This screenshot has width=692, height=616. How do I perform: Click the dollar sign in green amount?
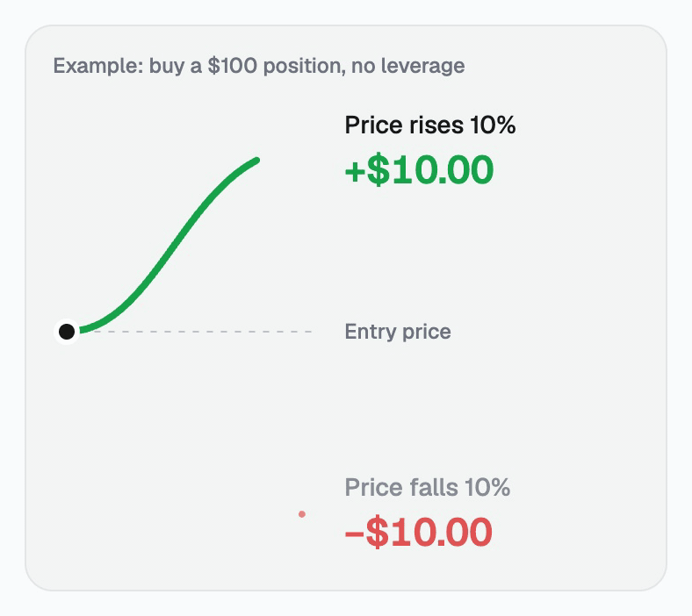tap(378, 170)
